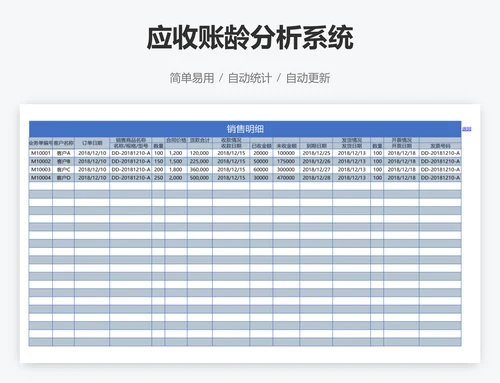The height and width of the screenshot is (383, 500).
Task: Click the 客户D customer name cell
Action: (63, 178)
